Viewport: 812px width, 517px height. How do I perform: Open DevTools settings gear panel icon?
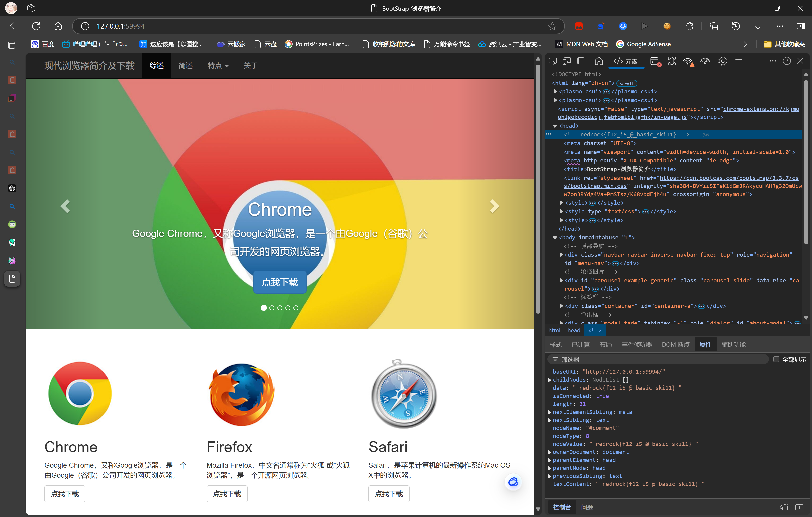coord(723,61)
